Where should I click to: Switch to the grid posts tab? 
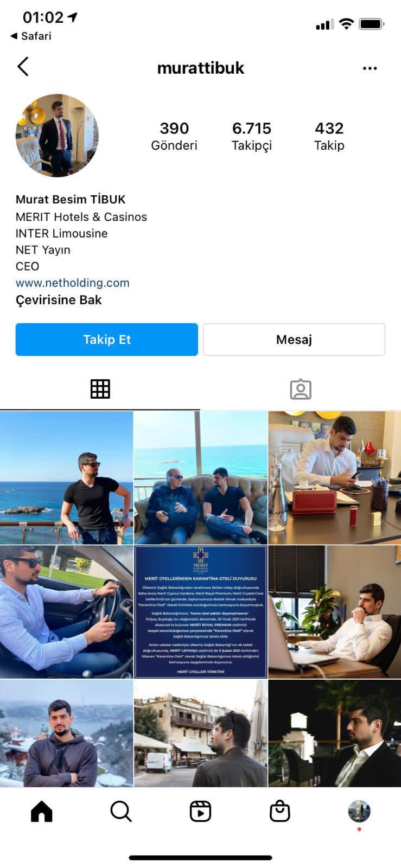pyautogui.click(x=100, y=389)
